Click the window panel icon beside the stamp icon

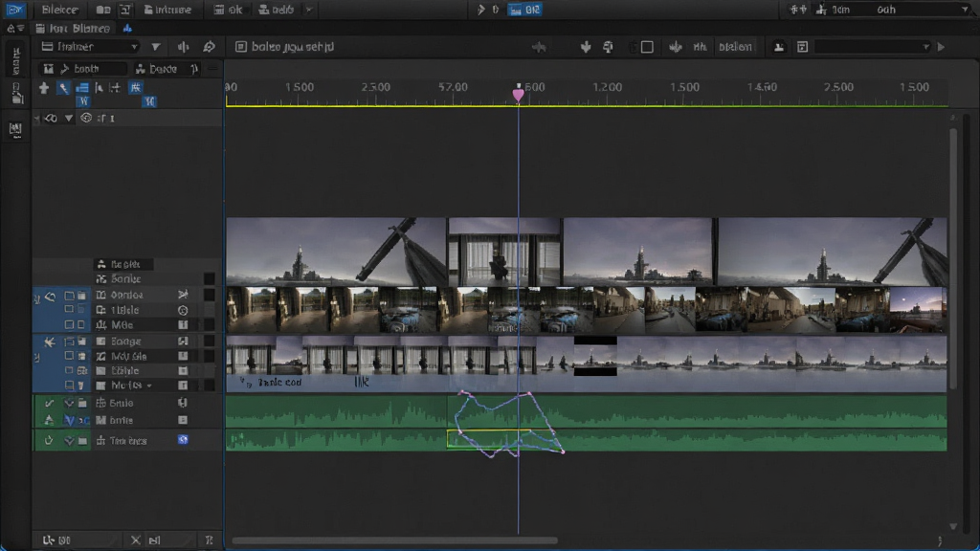803,47
